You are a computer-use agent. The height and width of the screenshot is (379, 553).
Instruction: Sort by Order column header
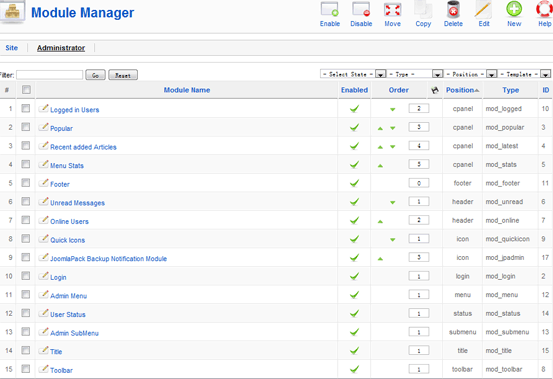tap(399, 90)
